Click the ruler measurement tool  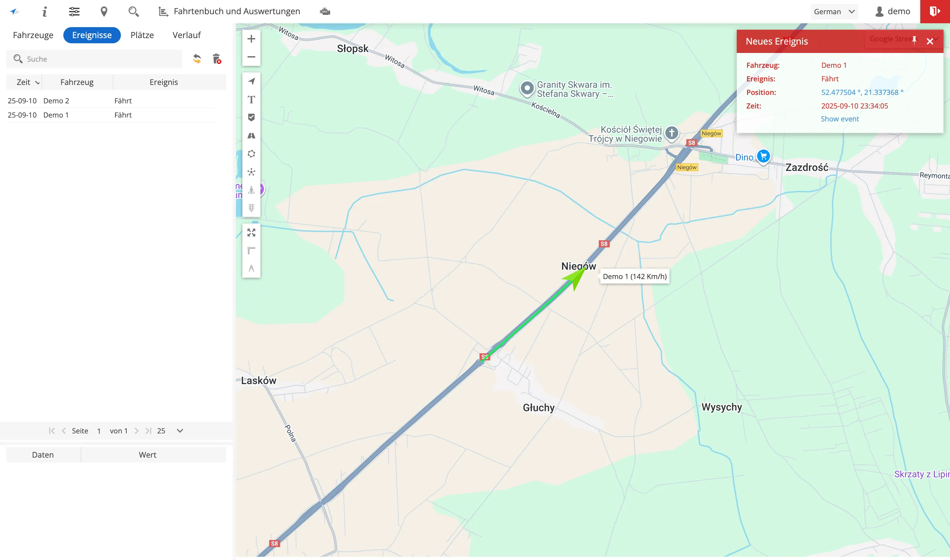pyautogui.click(x=251, y=251)
